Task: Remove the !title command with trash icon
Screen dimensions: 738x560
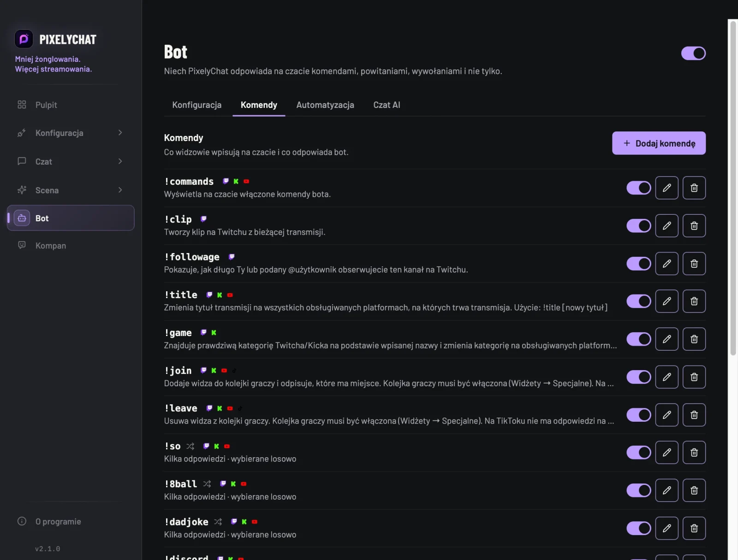Action: (x=694, y=301)
